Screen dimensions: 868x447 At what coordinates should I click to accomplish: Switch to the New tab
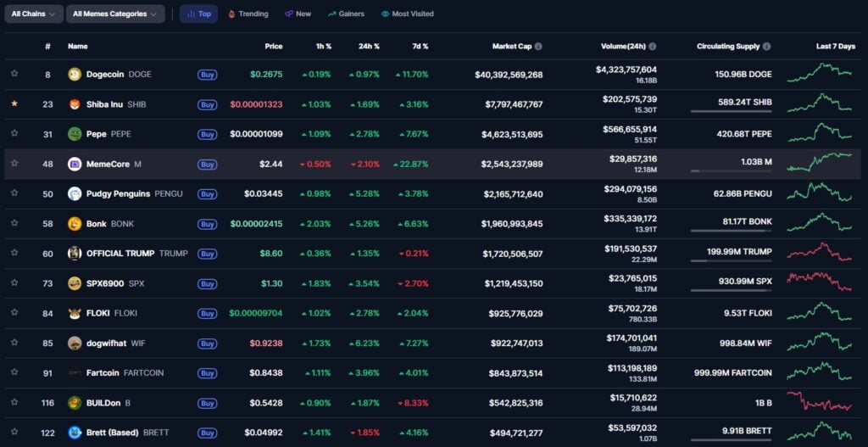pyautogui.click(x=298, y=14)
